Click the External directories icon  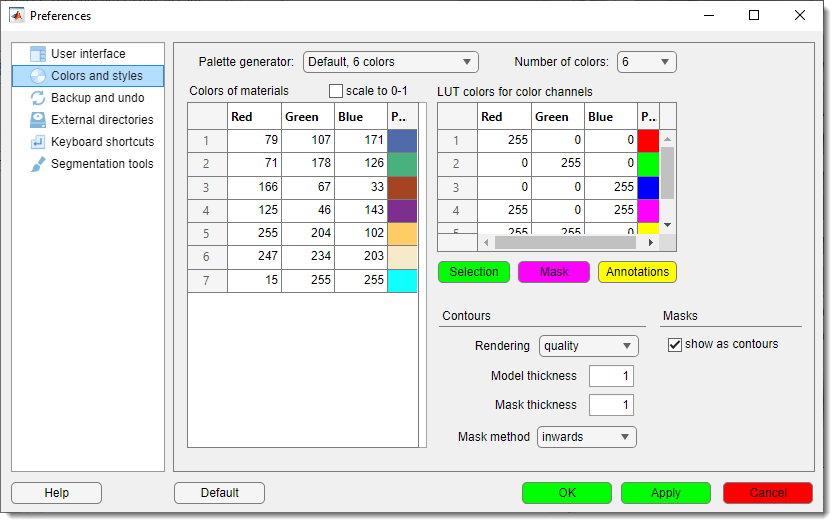click(x=38, y=120)
